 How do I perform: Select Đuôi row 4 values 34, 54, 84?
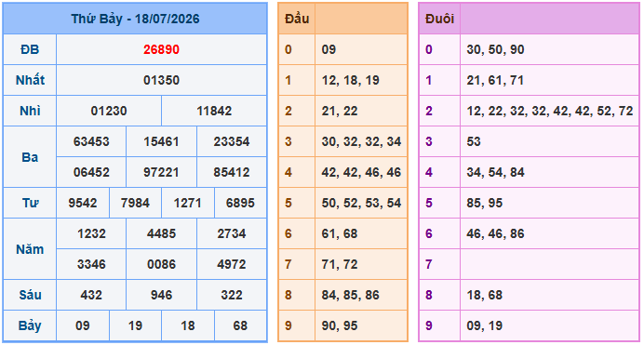tap(495, 172)
